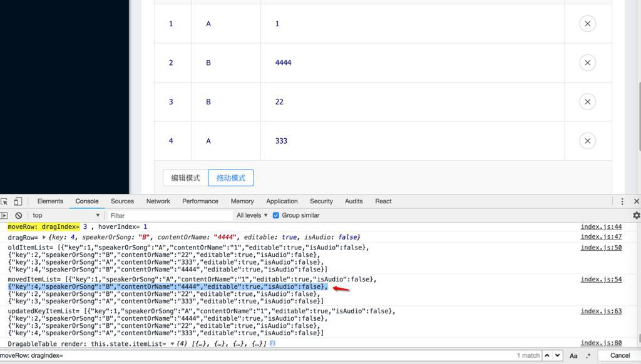
Task: Uncheck the Group similar checkbox
Action: [x=276, y=215]
